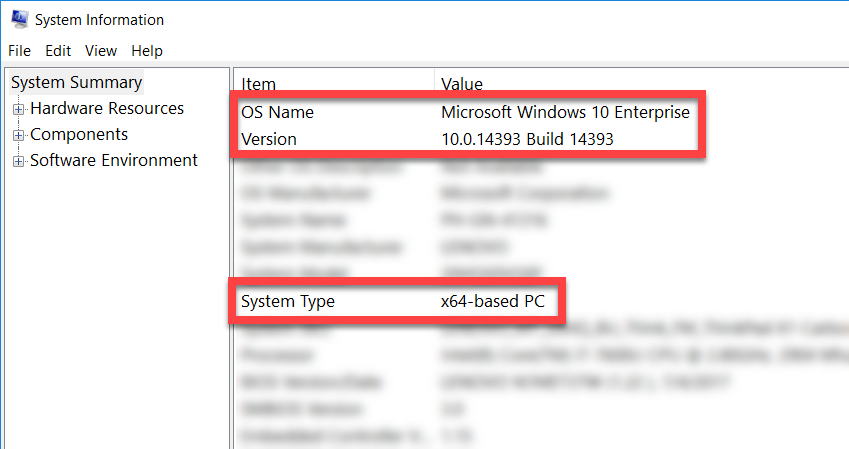Image resolution: width=849 pixels, height=449 pixels.
Task: Expand the Hardware Resources plus box
Action: pyautogui.click(x=18, y=109)
